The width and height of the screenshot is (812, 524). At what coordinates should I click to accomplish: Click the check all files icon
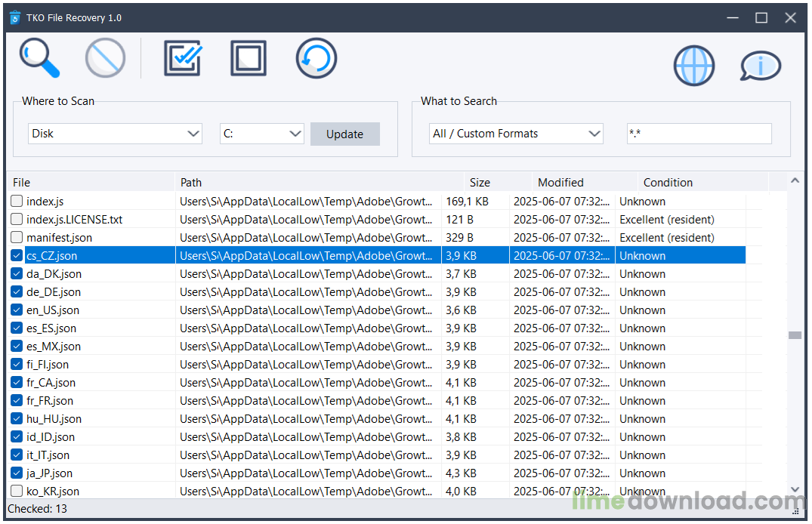click(183, 58)
